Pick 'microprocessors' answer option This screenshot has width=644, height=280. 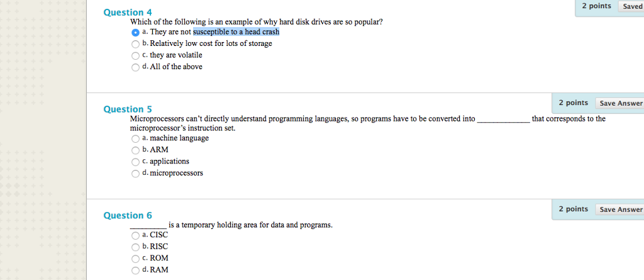(x=135, y=174)
